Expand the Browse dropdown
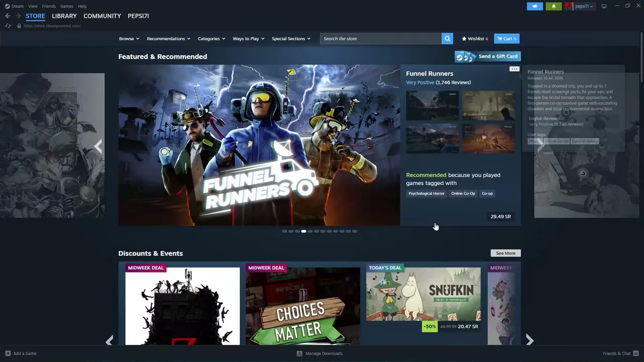The height and width of the screenshot is (362, 644). click(129, 39)
